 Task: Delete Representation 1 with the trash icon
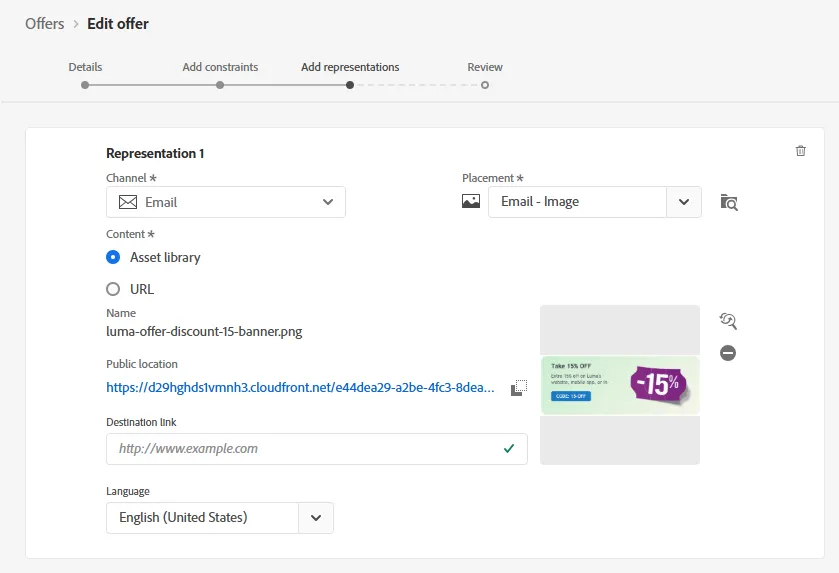click(x=800, y=151)
